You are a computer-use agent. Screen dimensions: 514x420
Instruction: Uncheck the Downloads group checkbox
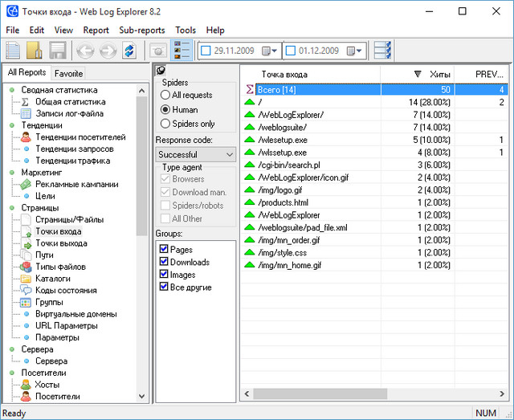[x=164, y=263]
